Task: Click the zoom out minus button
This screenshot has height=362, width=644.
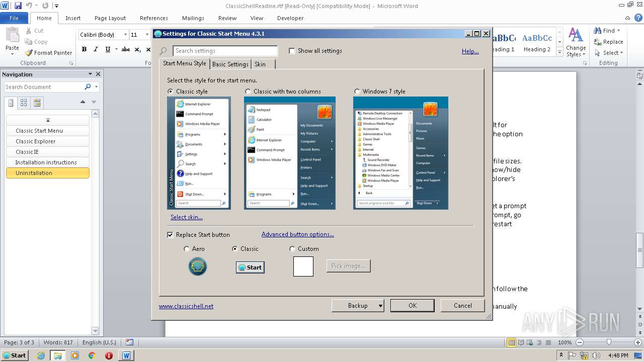Action: (580, 342)
